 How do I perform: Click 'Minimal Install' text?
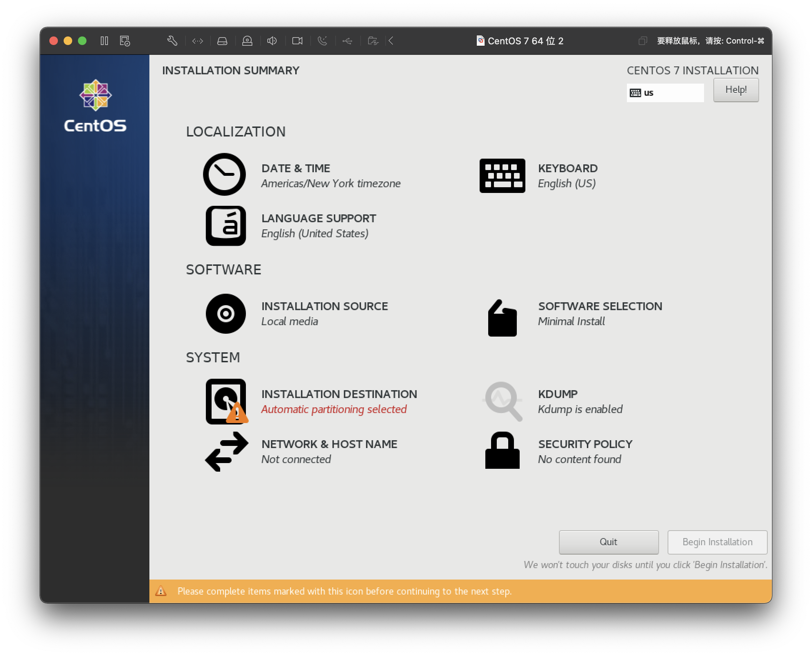tap(571, 322)
